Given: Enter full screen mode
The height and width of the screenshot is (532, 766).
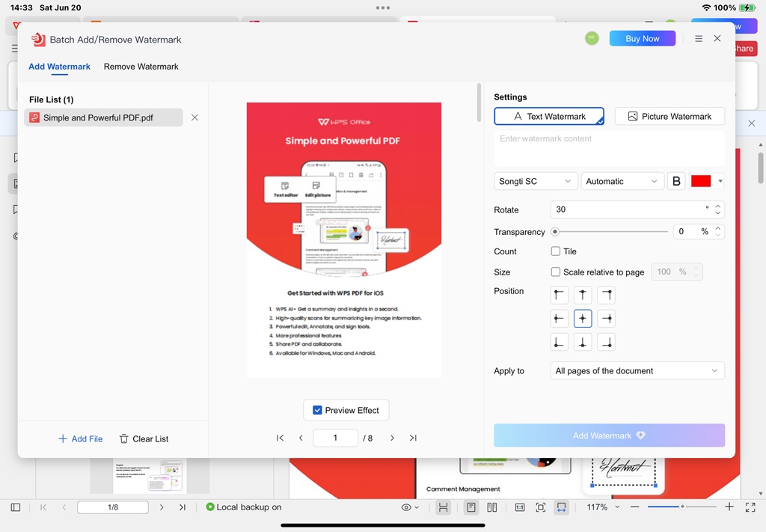Looking at the screenshot, I should pos(750,507).
